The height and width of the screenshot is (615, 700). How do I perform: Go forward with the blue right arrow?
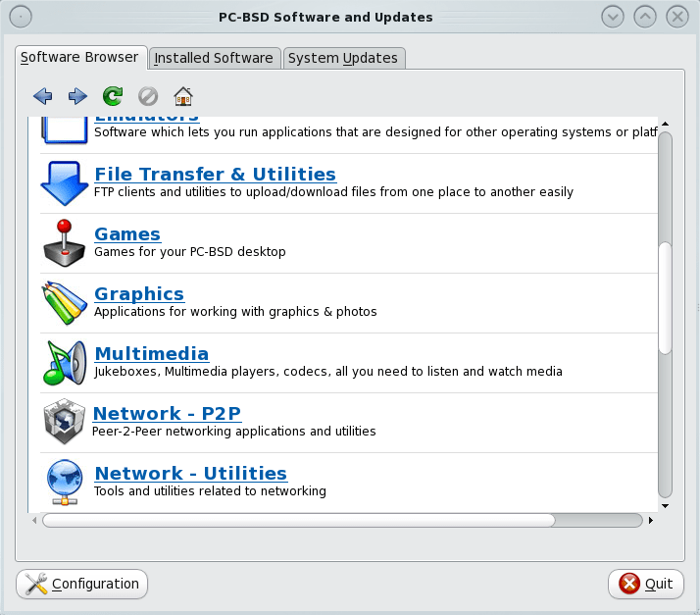click(77, 96)
